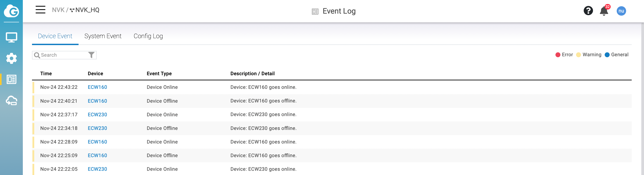
Task: Open the notifications bell icon
Action: (604, 11)
